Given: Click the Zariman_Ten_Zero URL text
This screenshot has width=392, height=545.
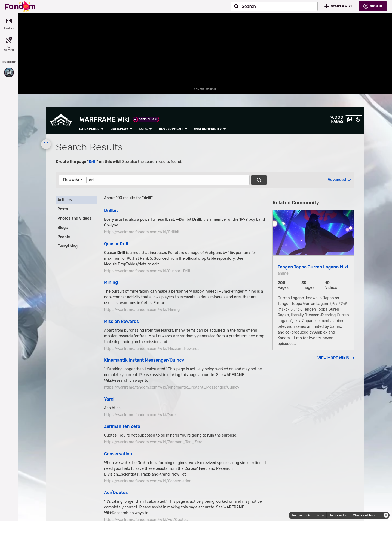Looking at the screenshot, I should click(153, 442).
